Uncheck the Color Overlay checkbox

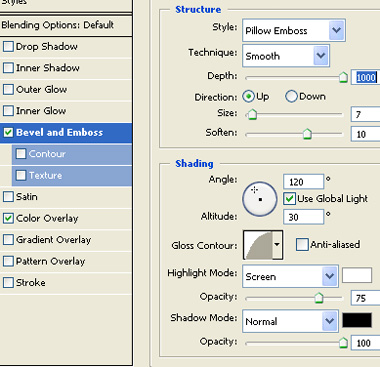tap(8, 218)
